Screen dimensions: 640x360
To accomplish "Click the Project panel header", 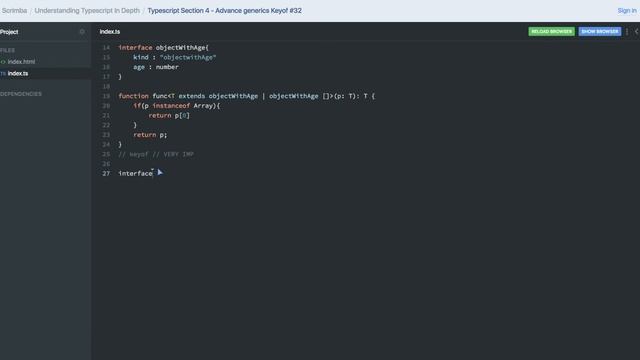I will point(9,31).
